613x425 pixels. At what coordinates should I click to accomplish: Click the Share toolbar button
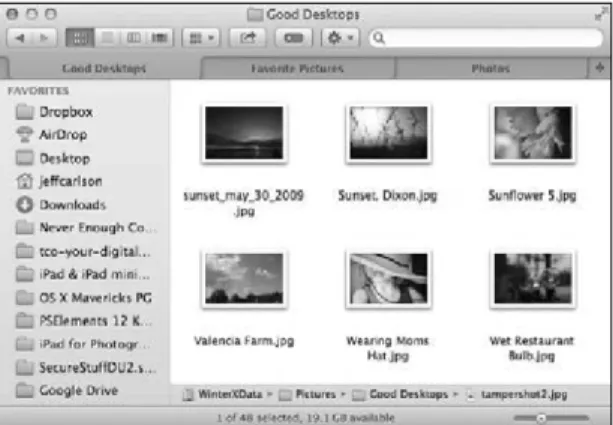click(247, 38)
